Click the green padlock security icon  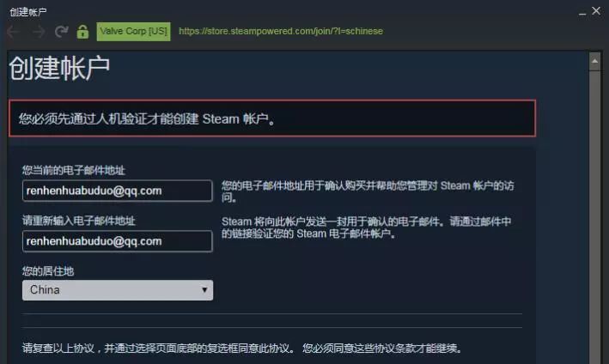[x=82, y=32]
